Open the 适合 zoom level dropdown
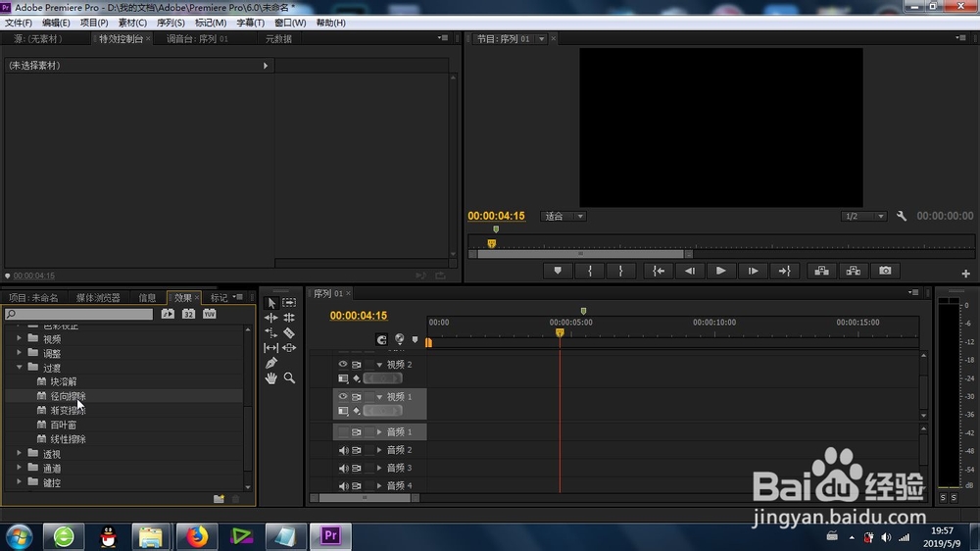The width and height of the screenshot is (980, 551). (x=563, y=217)
